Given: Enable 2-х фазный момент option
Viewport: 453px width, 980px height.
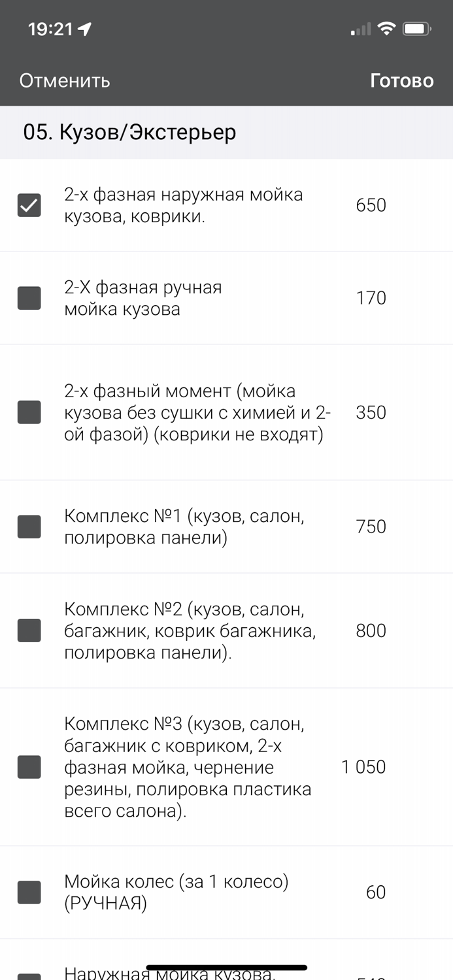Looking at the screenshot, I should 29,412.
